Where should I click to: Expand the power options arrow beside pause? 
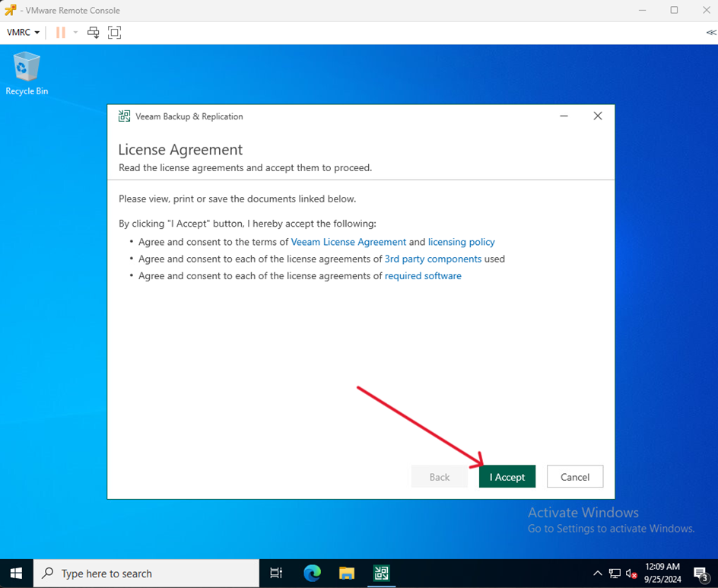[75, 33]
